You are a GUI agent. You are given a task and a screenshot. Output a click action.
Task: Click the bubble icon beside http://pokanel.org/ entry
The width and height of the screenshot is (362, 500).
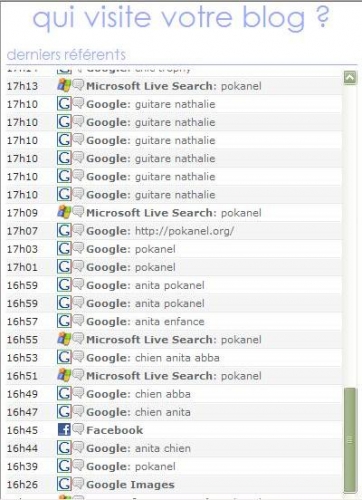click(x=78, y=229)
